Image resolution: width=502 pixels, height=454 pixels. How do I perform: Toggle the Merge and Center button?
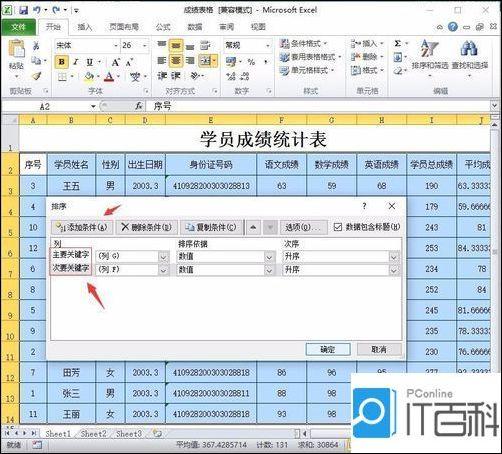tap(205, 61)
